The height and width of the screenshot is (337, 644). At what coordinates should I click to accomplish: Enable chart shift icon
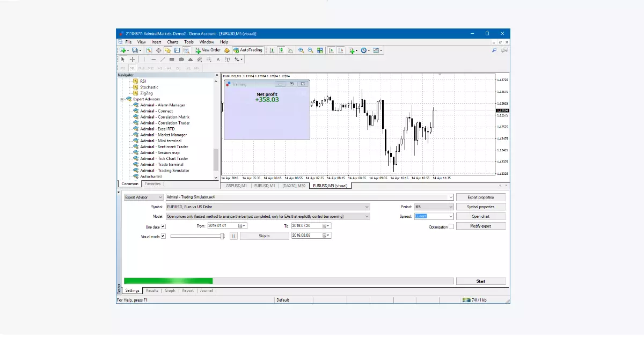pyautogui.click(x=341, y=50)
